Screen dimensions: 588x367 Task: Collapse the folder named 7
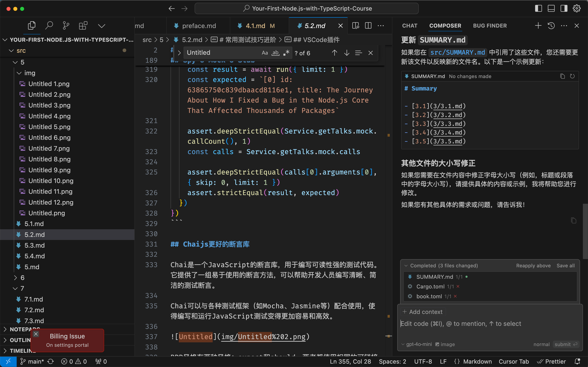15,288
